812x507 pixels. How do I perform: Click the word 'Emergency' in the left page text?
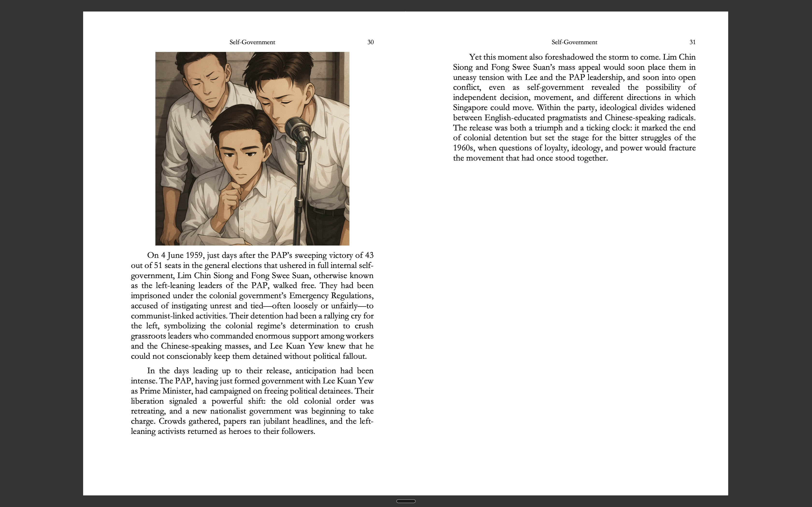pyautogui.click(x=309, y=296)
